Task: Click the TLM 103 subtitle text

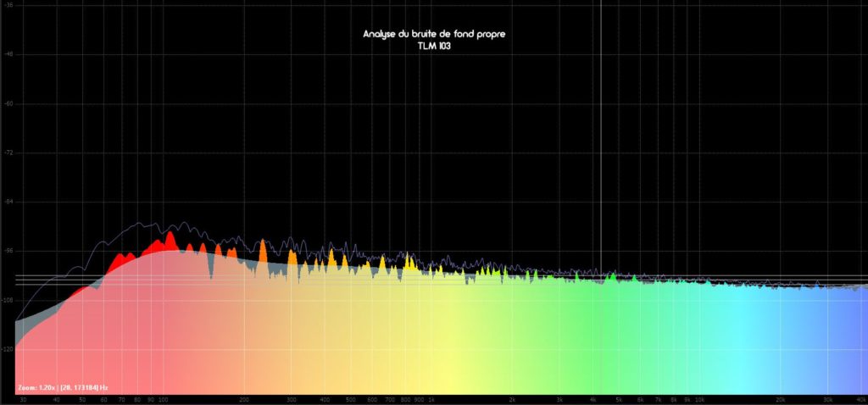Action: point(434,45)
